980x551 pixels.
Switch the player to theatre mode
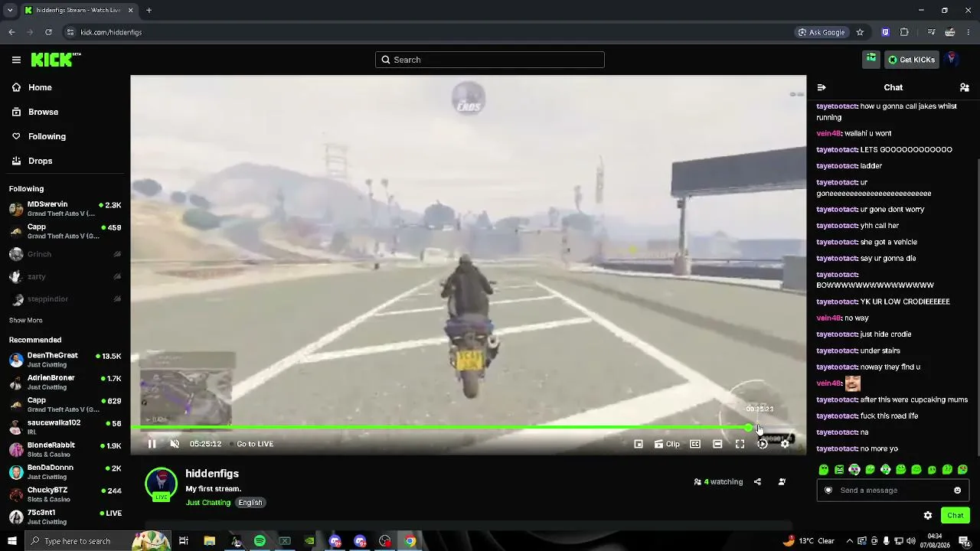717,444
